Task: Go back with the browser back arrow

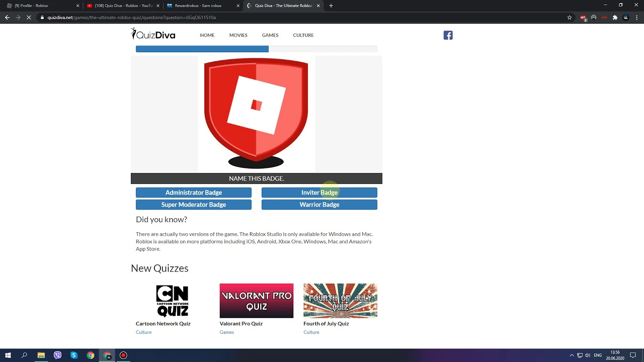Action: pos(7,17)
